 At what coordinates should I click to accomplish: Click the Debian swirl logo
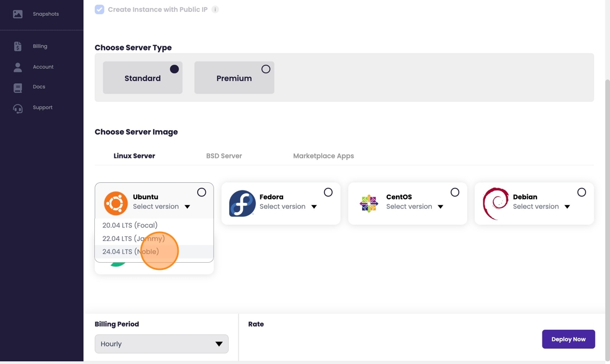pos(496,203)
